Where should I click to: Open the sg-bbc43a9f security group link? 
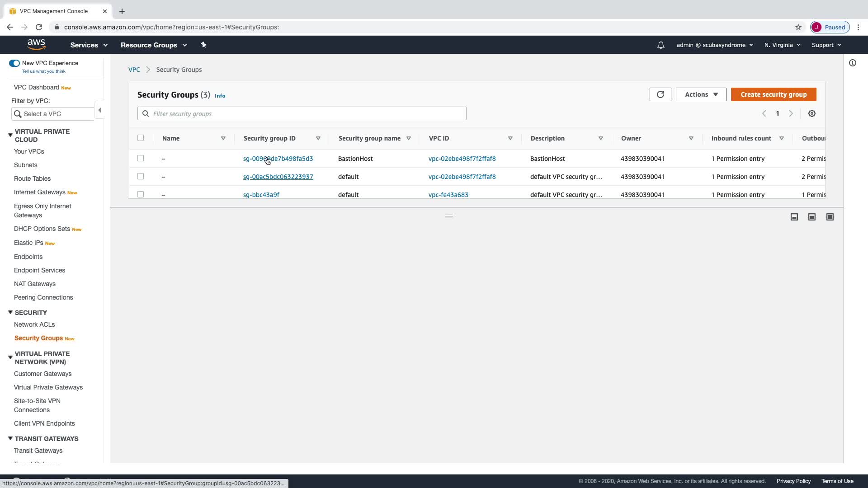(x=261, y=195)
